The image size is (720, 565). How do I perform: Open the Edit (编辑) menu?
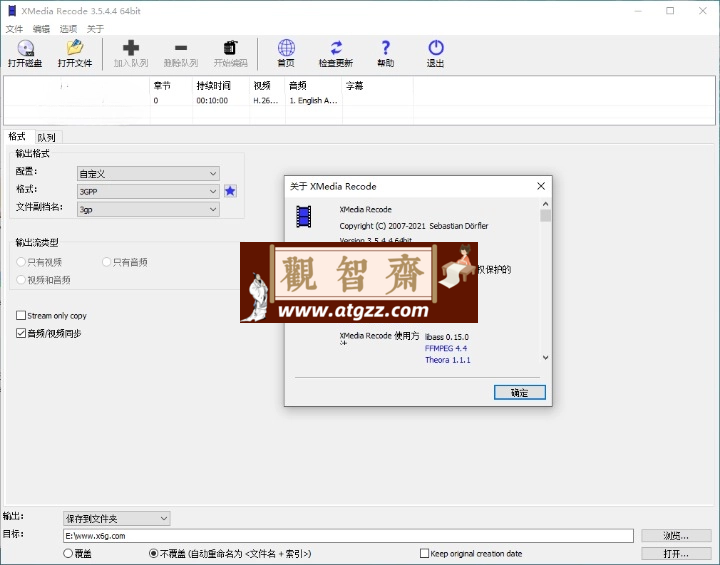click(x=41, y=29)
